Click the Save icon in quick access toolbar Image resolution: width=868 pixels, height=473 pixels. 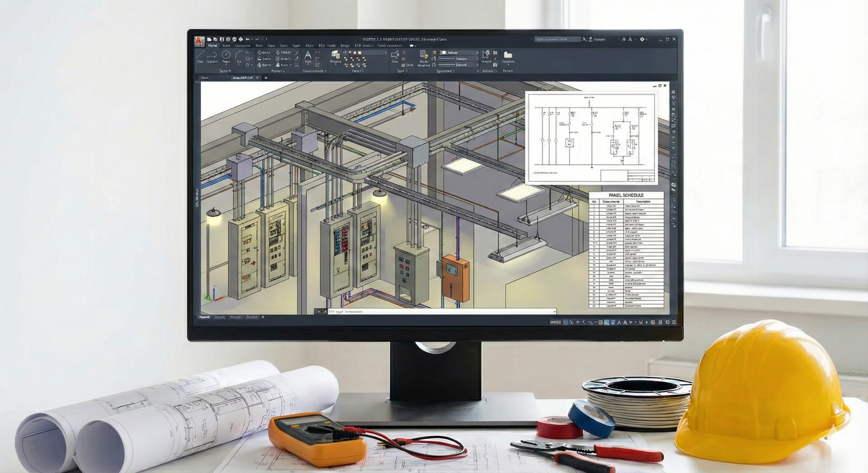[222, 39]
